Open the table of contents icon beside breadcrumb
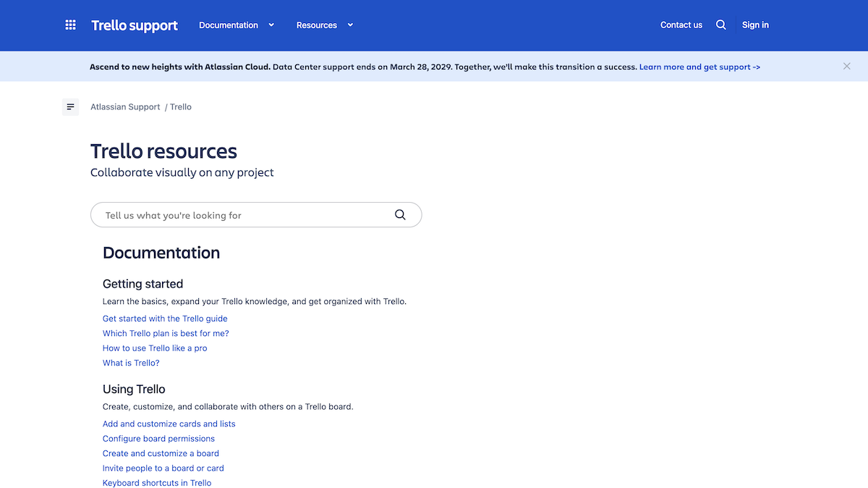The height and width of the screenshot is (488, 868). pyautogui.click(x=70, y=106)
